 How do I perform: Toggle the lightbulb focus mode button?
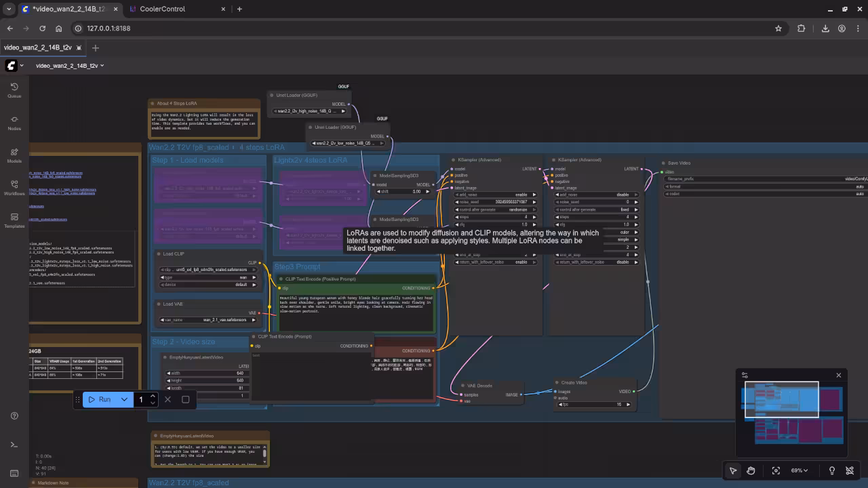(x=832, y=470)
